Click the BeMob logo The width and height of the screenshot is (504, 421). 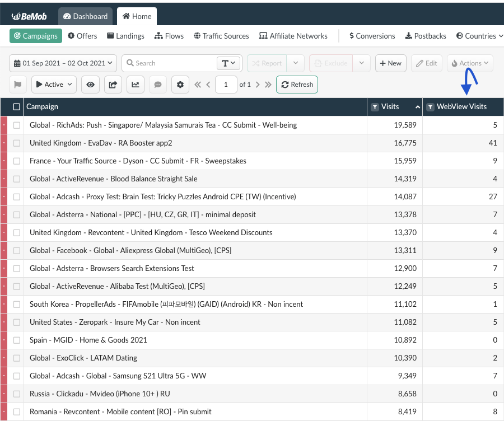pos(29,16)
